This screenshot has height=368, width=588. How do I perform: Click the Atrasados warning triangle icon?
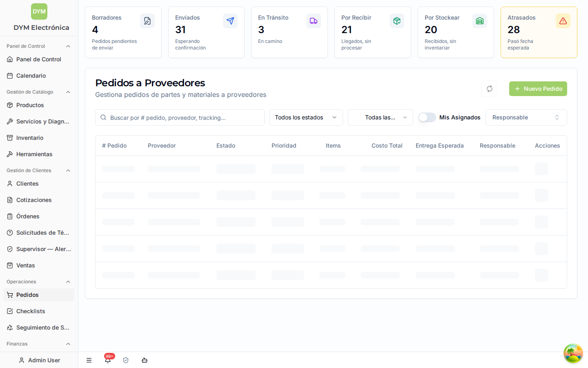[563, 21]
